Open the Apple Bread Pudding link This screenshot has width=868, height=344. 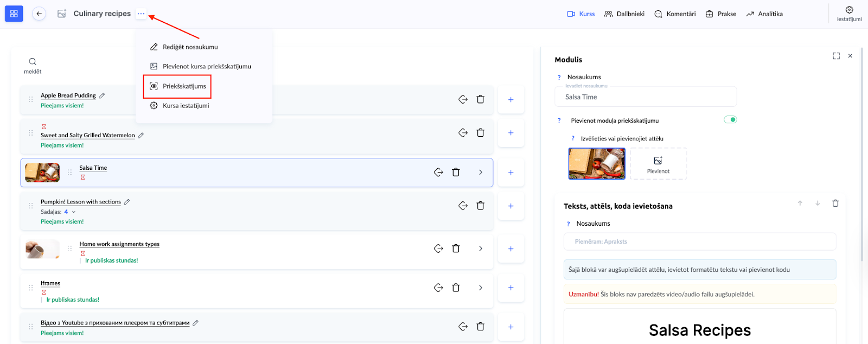(68, 95)
